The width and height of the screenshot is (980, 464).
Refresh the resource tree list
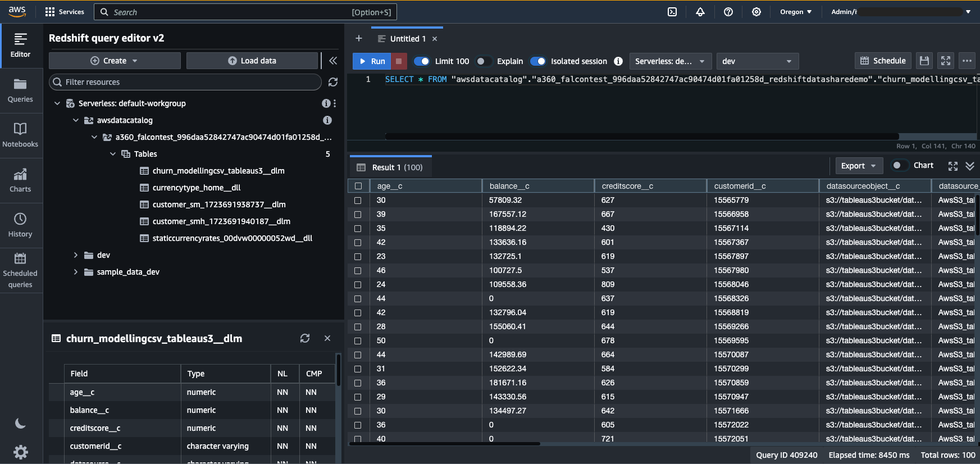click(333, 82)
